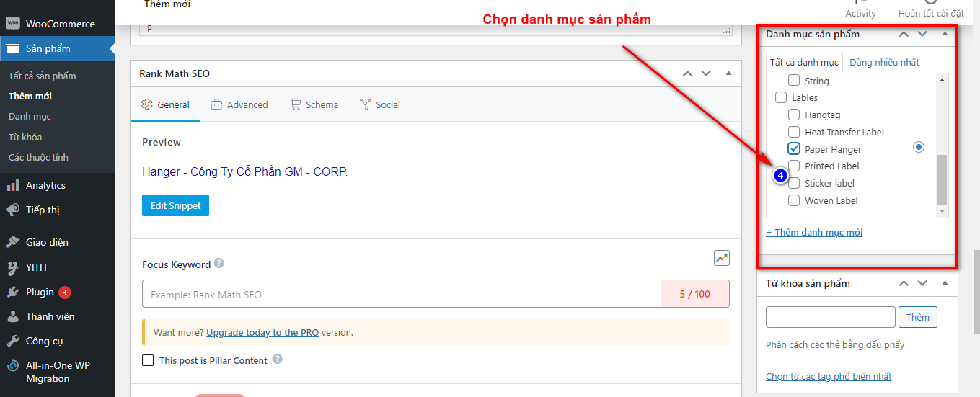The image size is (980, 397).
Task: Tick the Lables category checkbox
Action: tap(781, 97)
